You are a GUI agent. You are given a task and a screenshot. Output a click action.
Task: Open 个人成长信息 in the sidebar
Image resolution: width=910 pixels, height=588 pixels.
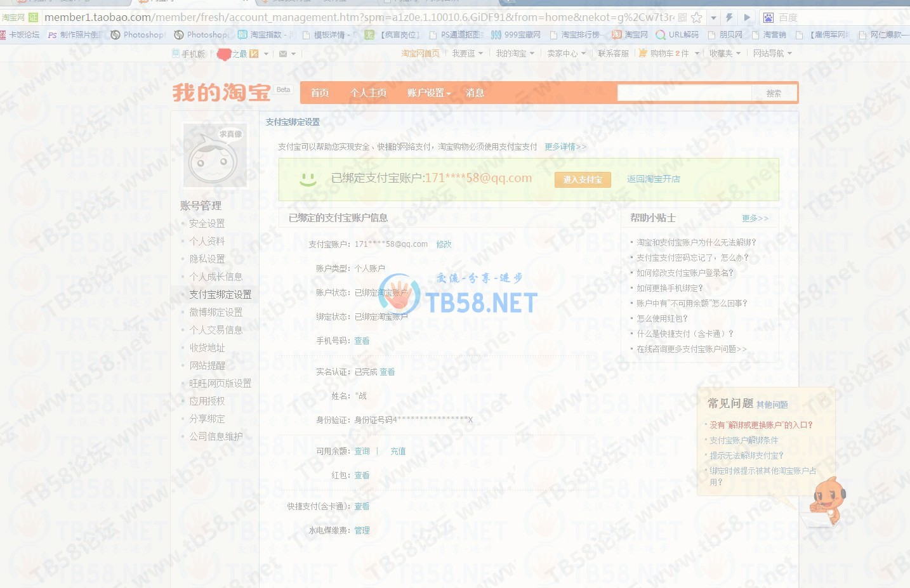[x=216, y=277]
